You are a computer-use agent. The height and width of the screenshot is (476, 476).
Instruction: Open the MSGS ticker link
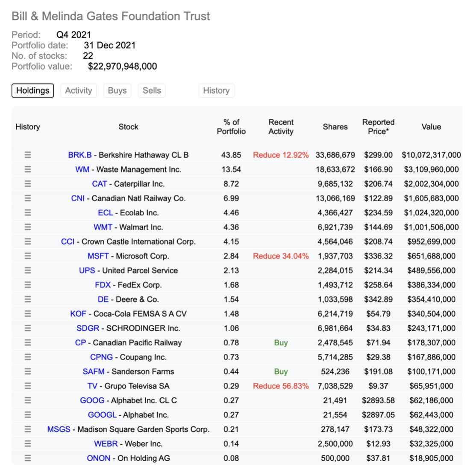point(59,429)
